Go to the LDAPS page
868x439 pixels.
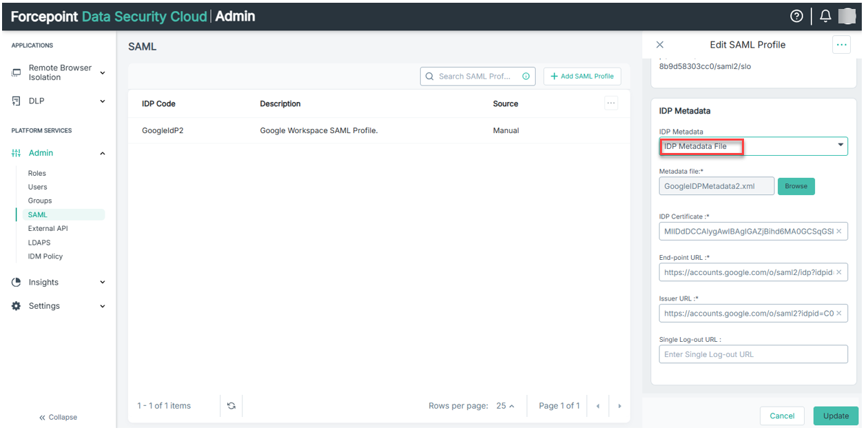[x=39, y=243]
